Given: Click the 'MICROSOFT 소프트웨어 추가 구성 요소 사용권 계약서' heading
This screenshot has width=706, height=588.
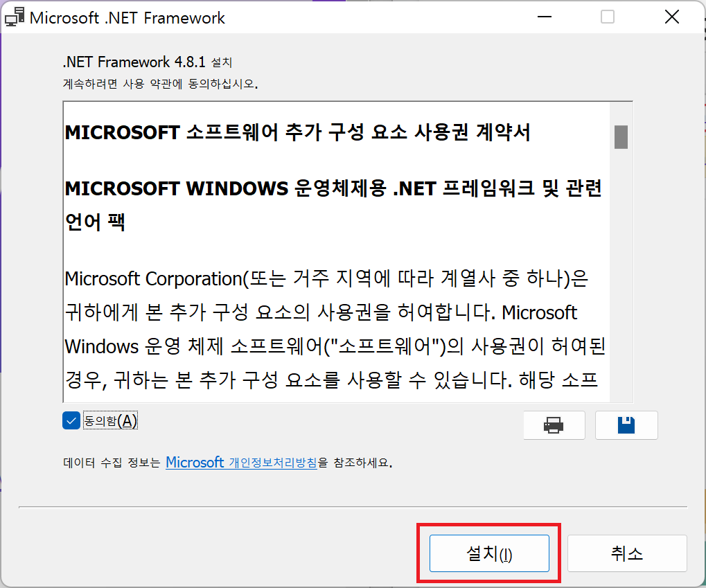Looking at the screenshot, I should (x=298, y=132).
